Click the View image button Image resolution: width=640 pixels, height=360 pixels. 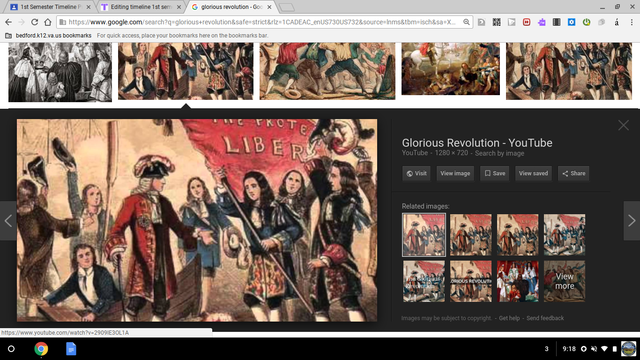455,173
